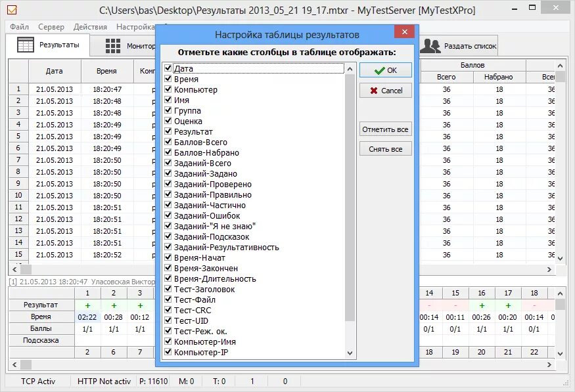
Task: Open the Сервер menu
Action: tap(51, 27)
